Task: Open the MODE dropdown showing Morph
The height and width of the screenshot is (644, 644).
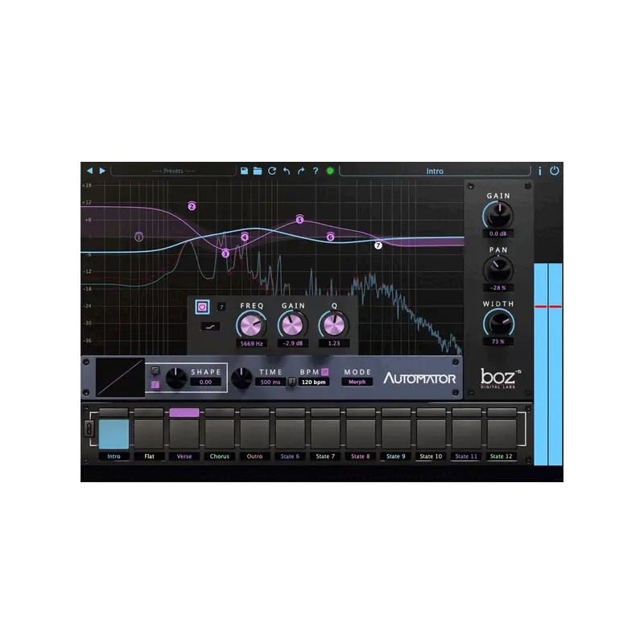Action: (x=357, y=382)
